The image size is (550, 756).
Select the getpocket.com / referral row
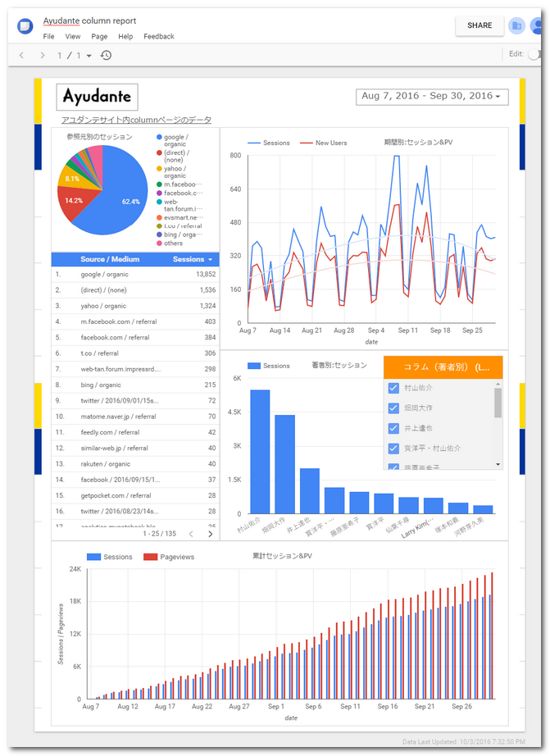[x=135, y=495]
